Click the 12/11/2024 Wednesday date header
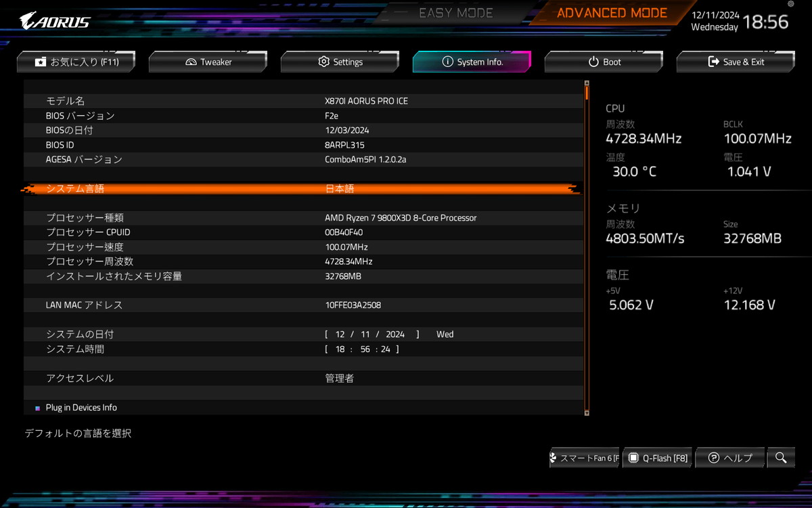 pos(715,22)
